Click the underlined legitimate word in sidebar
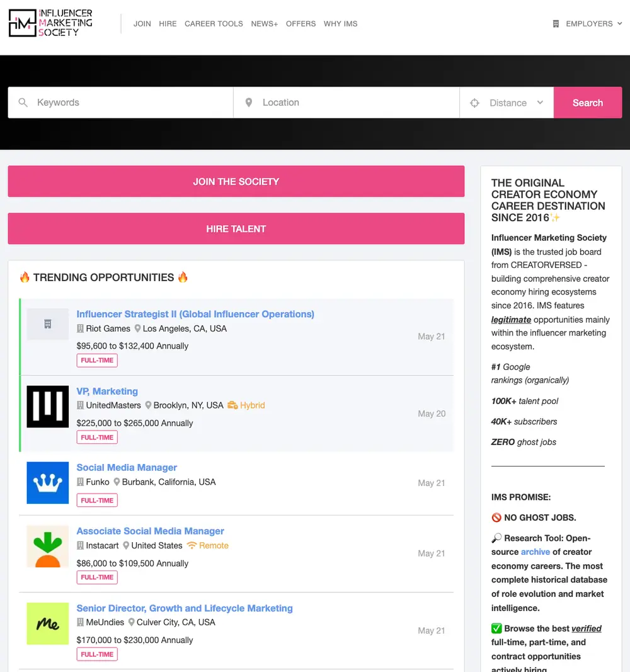 click(511, 319)
